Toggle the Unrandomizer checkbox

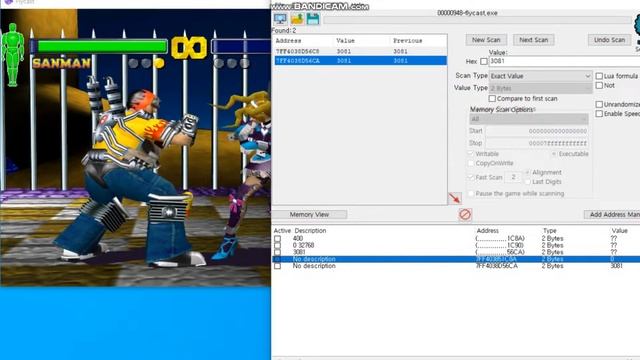point(599,104)
